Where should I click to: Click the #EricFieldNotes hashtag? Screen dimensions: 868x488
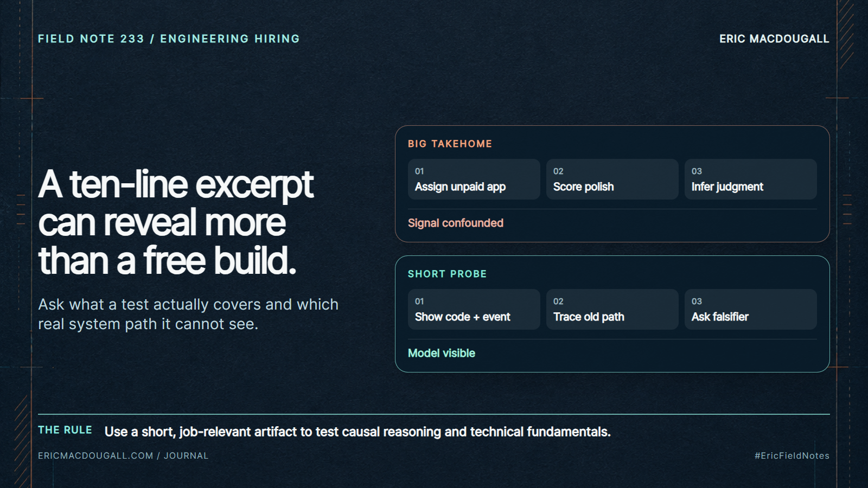pyautogui.click(x=792, y=455)
